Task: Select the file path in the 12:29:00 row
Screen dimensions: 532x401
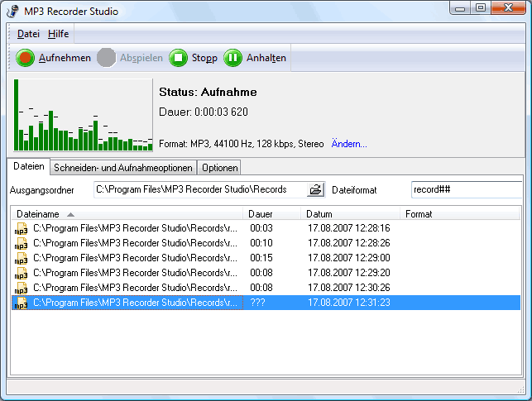Action: 135,258
